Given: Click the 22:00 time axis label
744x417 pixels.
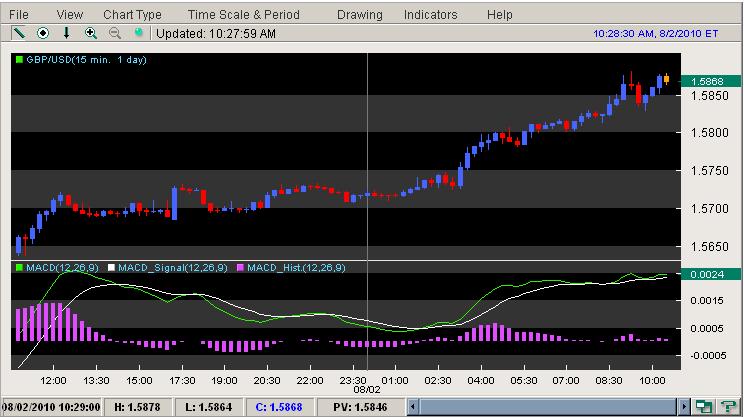Looking at the screenshot, I should (x=310, y=381).
